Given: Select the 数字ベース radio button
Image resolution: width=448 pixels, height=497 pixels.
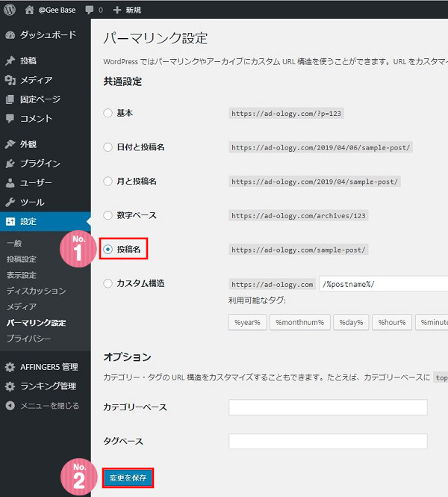Looking at the screenshot, I should [108, 215].
